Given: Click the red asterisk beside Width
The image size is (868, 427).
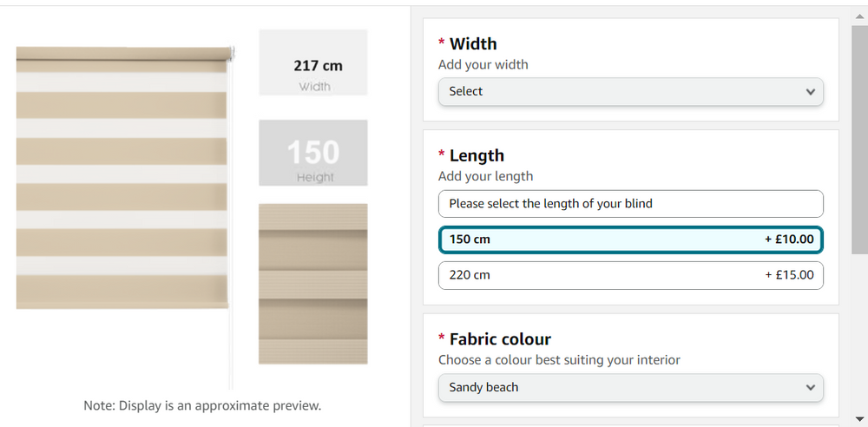Looking at the screenshot, I should 442,43.
